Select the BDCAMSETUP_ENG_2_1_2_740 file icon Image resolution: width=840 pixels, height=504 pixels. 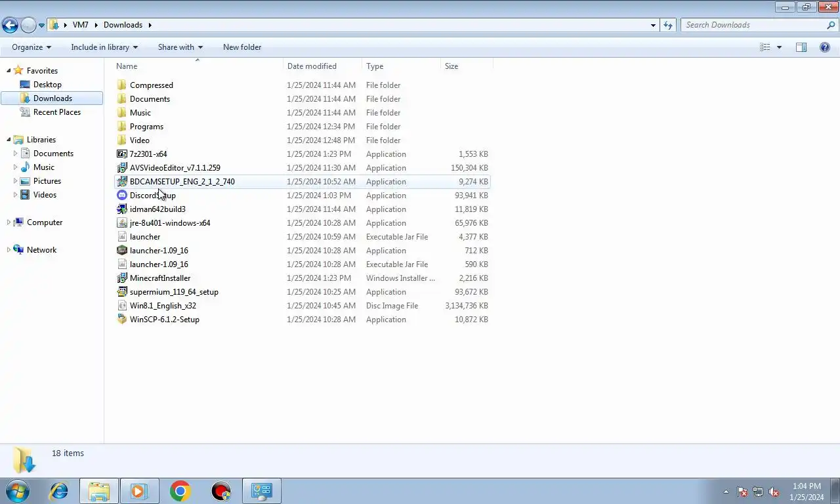121,182
